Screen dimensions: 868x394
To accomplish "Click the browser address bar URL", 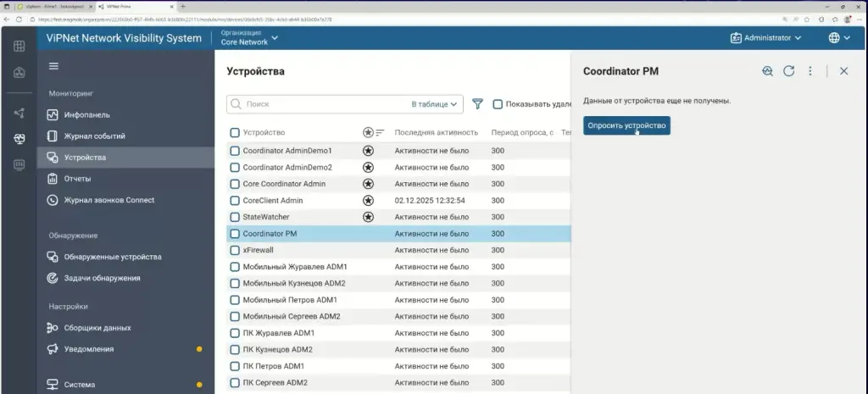I will [x=186, y=19].
